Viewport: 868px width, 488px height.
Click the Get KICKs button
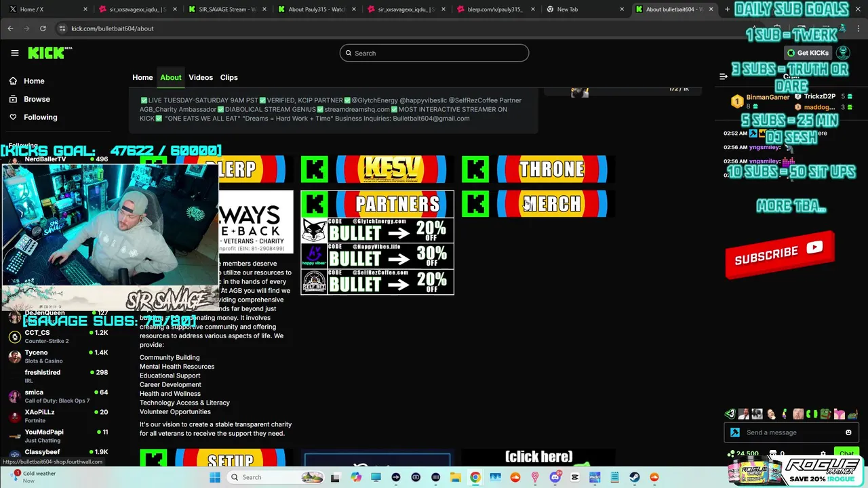coord(808,53)
